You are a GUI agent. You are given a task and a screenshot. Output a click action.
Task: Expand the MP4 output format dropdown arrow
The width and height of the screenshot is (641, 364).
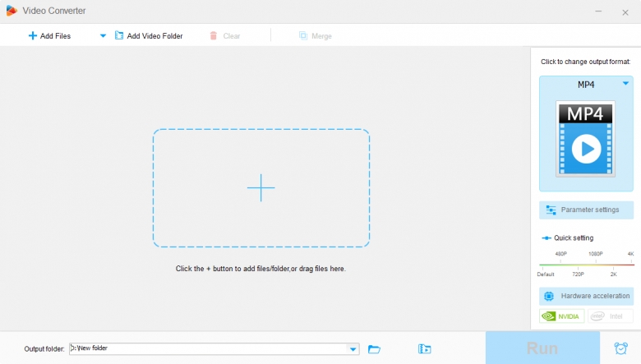(625, 84)
